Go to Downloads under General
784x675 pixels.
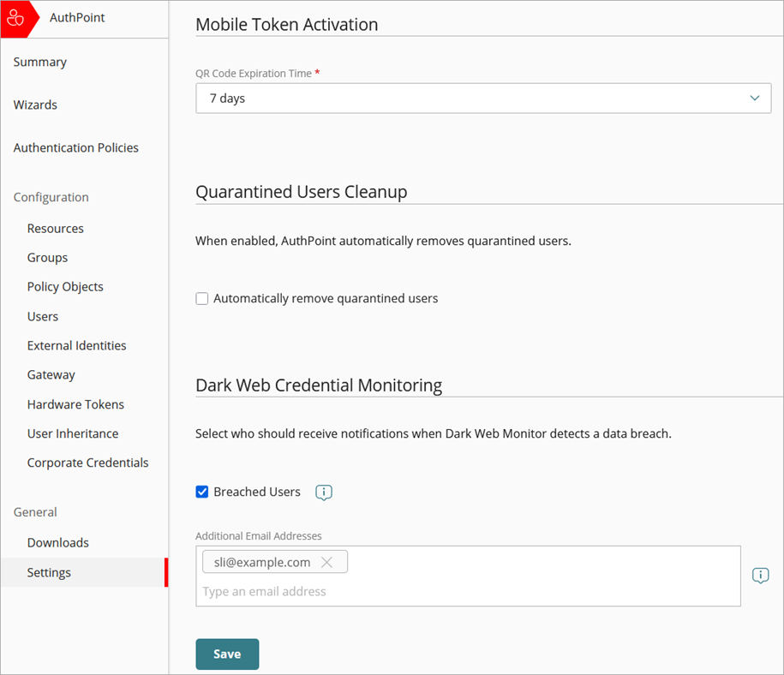point(57,543)
